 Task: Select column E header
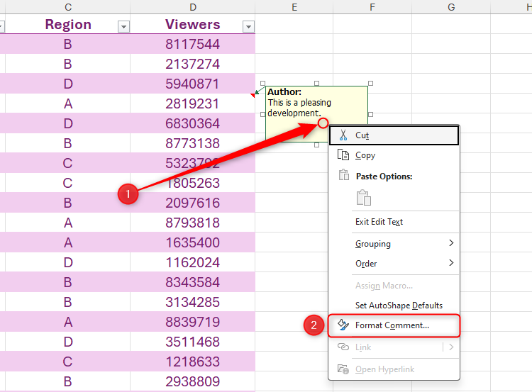(x=294, y=6)
